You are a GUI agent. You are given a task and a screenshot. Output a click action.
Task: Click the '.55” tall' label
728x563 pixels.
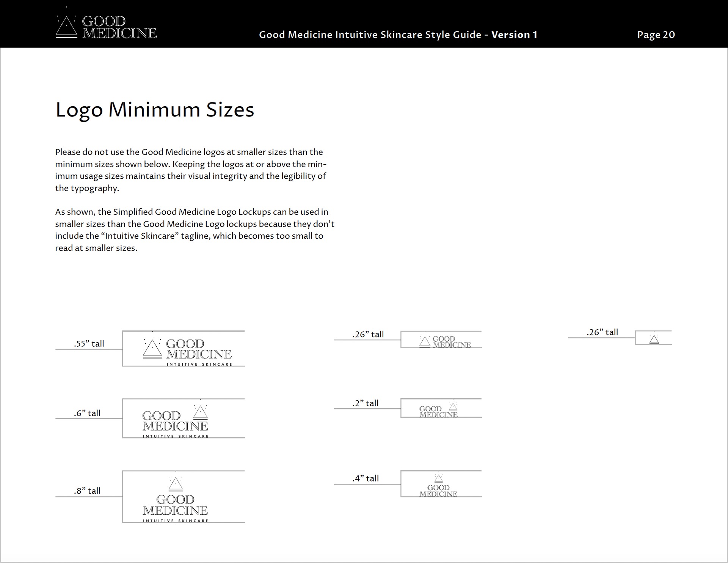(x=89, y=344)
